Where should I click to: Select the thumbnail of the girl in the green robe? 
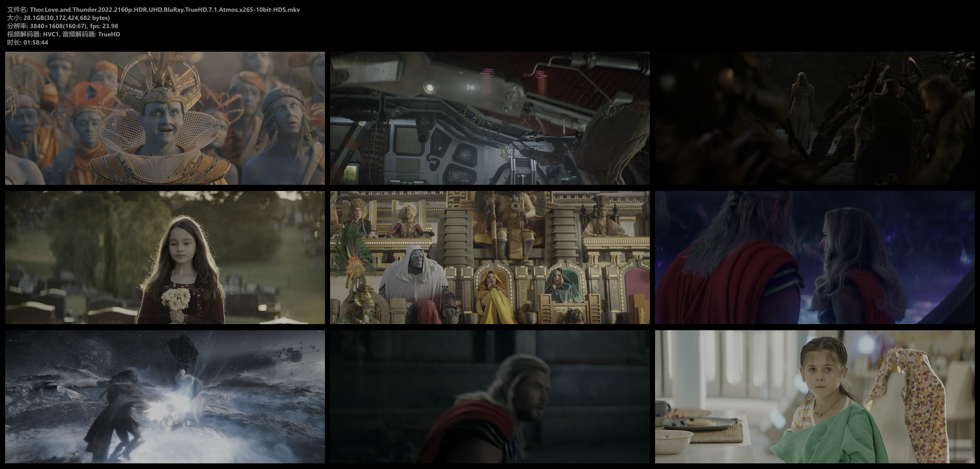pyautogui.click(x=815, y=397)
